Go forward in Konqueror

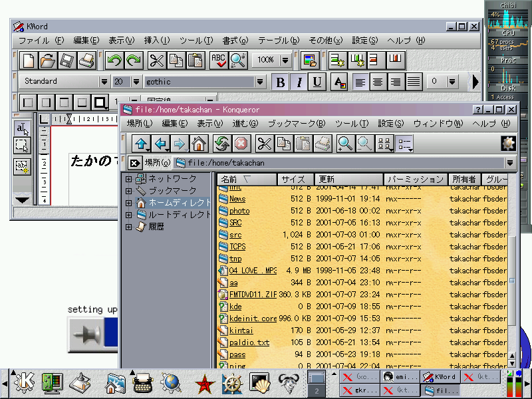[x=180, y=144]
